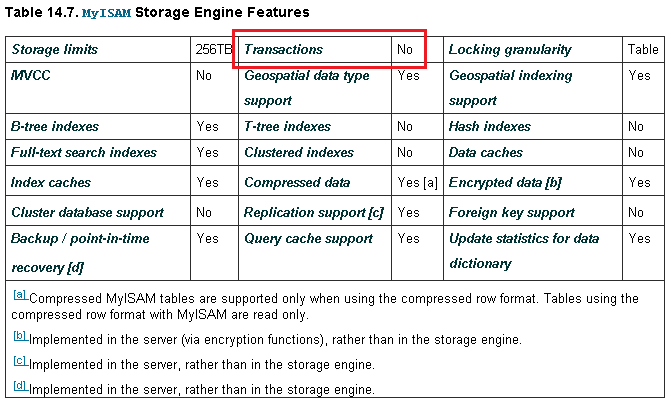Select the Locking granularity cell
Viewport: 671px width, 405px height.
click(x=533, y=50)
